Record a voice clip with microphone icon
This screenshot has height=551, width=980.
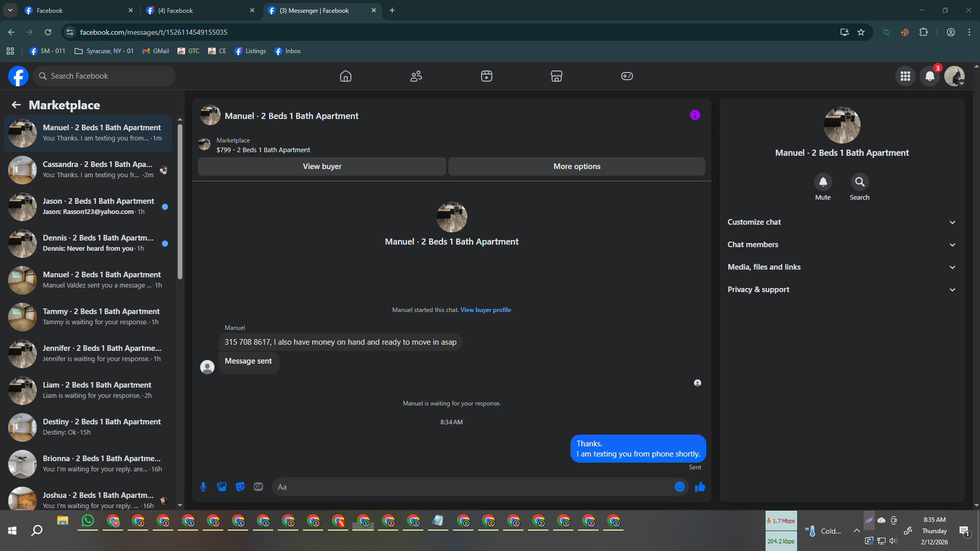point(203,487)
